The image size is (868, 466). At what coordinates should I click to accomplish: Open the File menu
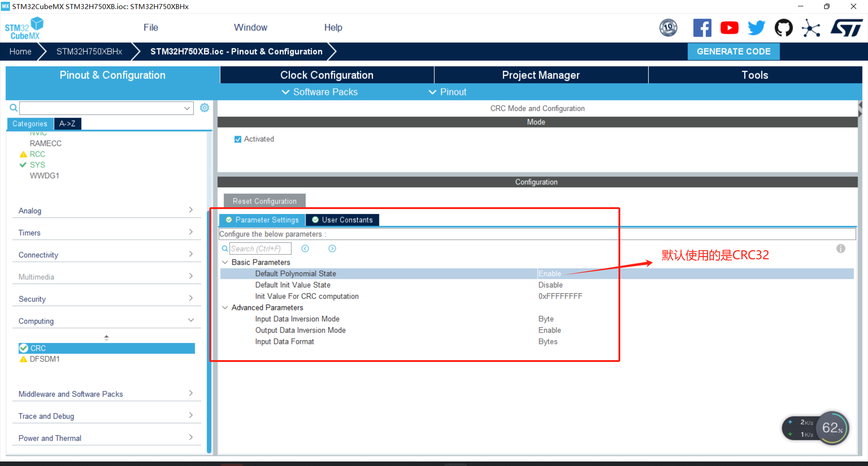click(x=151, y=28)
